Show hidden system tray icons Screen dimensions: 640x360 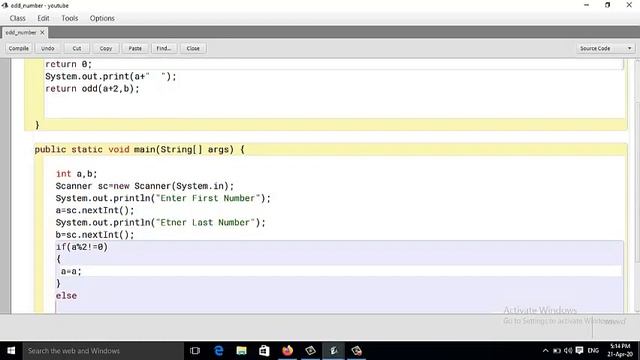[x=545, y=351]
